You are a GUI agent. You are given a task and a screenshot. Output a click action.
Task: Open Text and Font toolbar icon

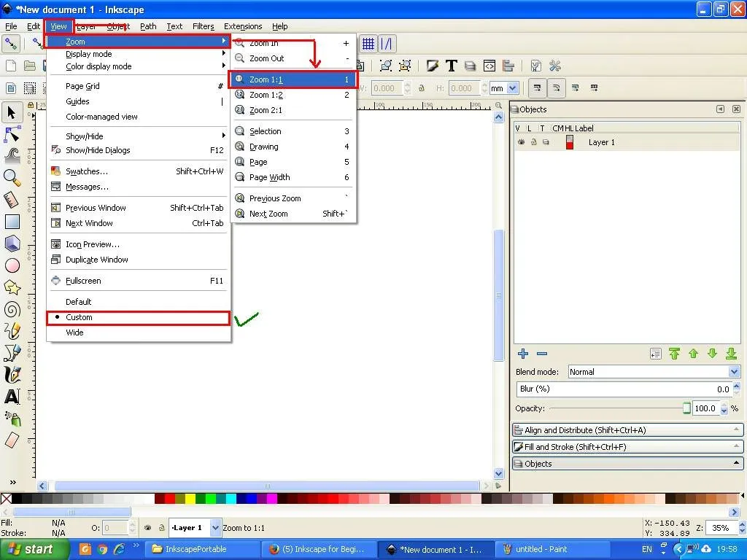click(451, 66)
